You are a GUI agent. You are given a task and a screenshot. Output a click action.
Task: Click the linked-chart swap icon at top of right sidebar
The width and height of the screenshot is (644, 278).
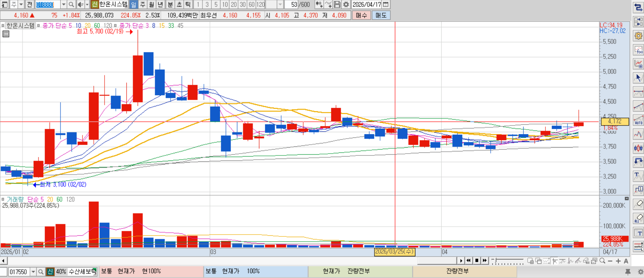pos(638,7)
